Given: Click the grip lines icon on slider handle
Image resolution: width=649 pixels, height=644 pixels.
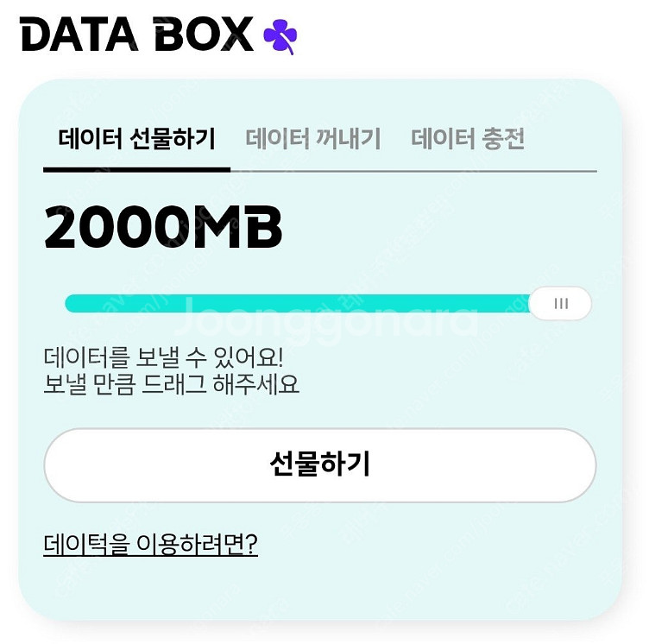Looking at the screenshot, I should click(x=561, y=304).
